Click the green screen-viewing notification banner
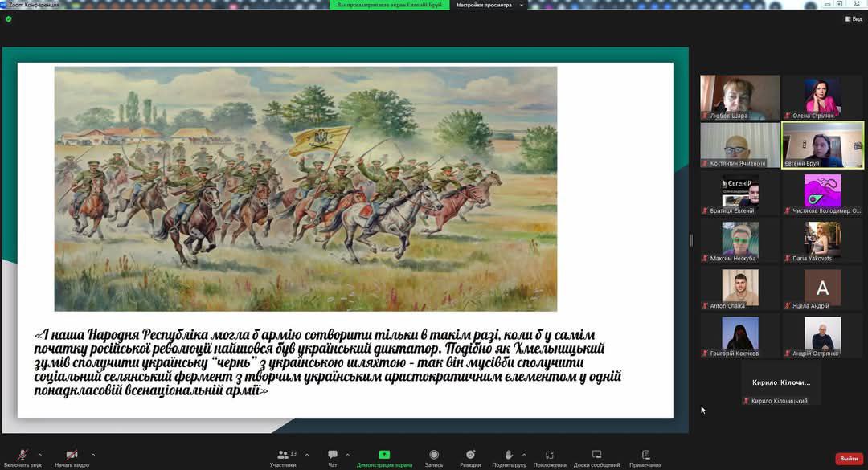The height and width of the screenshot is (470, 868). click(390, 5)
